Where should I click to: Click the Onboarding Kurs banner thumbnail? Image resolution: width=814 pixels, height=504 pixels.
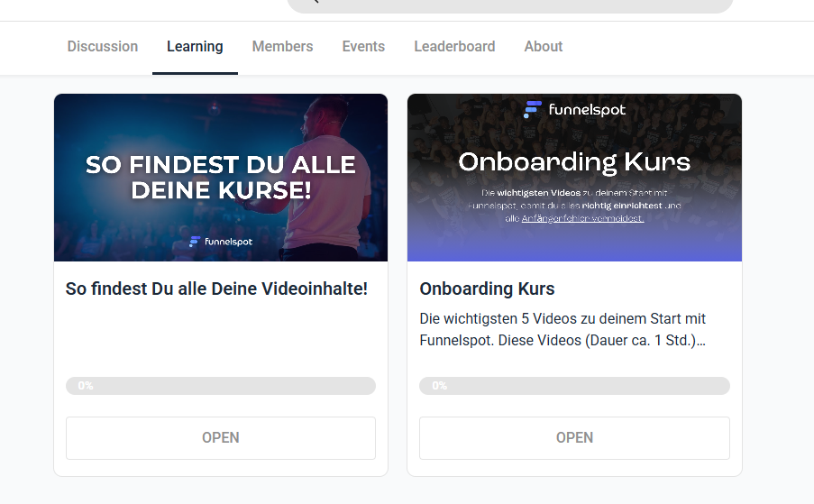click(x=575, y=178)
